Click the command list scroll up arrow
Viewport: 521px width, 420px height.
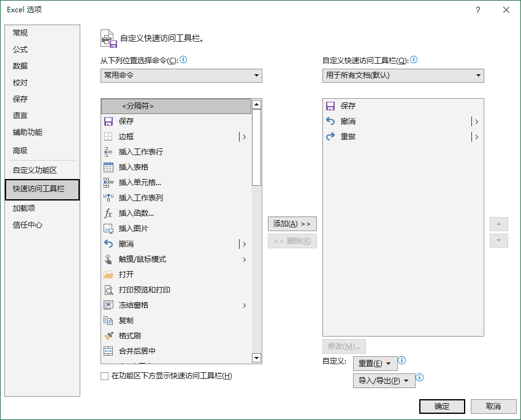256,105
